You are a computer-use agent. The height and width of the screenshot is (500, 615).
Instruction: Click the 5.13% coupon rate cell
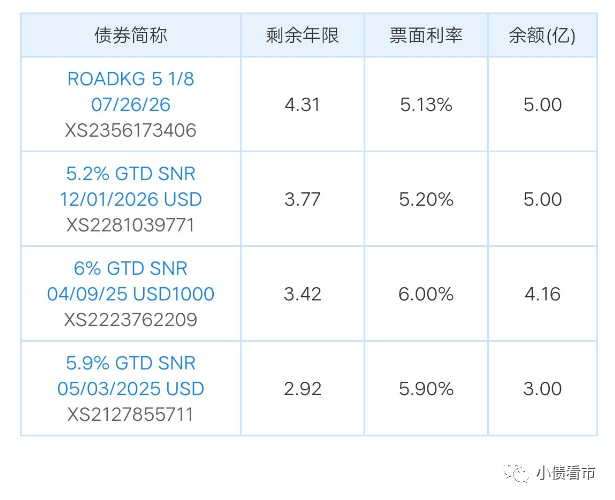click(x=425, y=104)
